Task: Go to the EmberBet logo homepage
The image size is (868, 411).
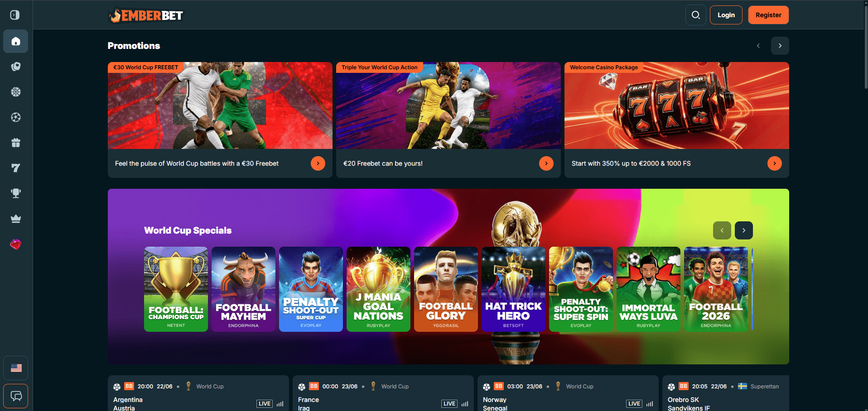Action: click(146, 15)
